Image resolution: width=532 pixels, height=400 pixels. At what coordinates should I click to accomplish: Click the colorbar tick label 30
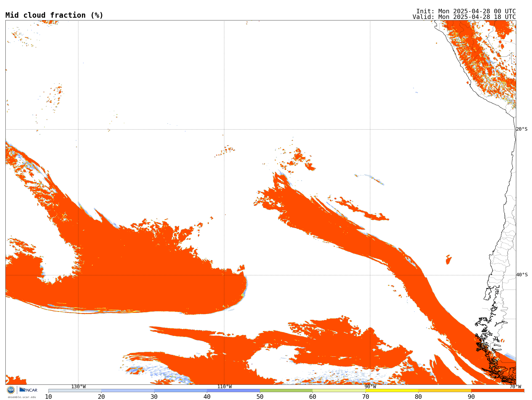click(154, 397)
